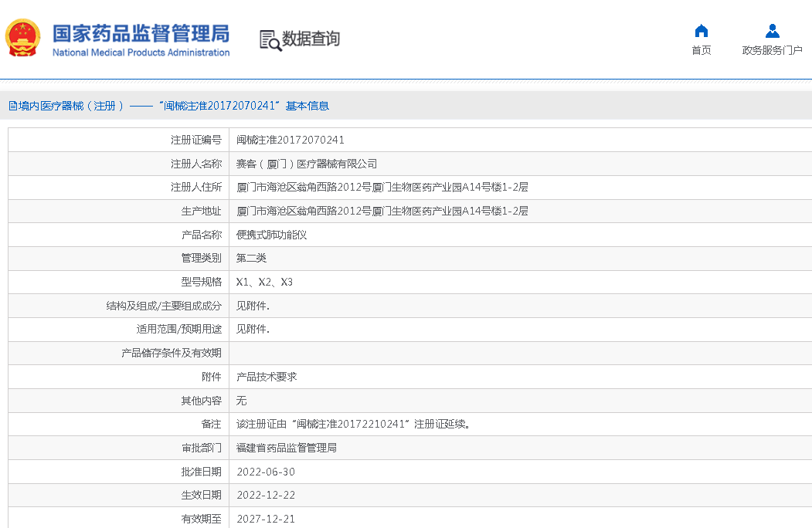Click the remark mentioning 闽械注准20172210241
Image resolution: width=812 pixels, height=528 pixels.
pos(352,424)
